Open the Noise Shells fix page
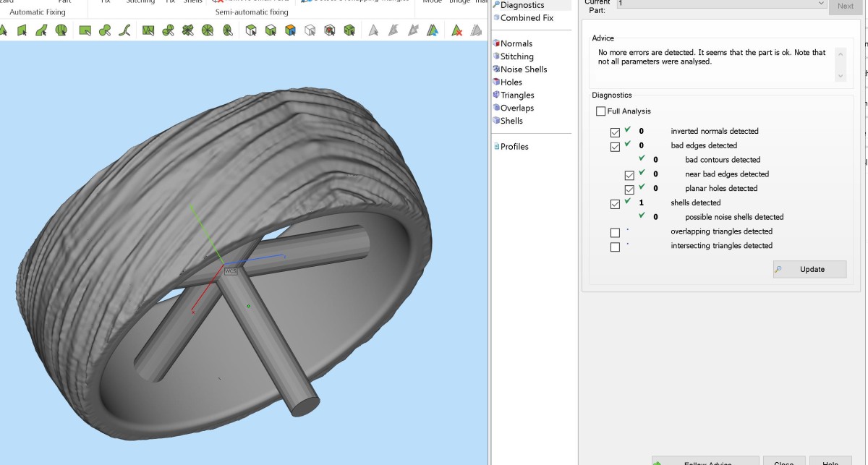The width and height of the screenshot is (868, 465). tap(524, 69)
